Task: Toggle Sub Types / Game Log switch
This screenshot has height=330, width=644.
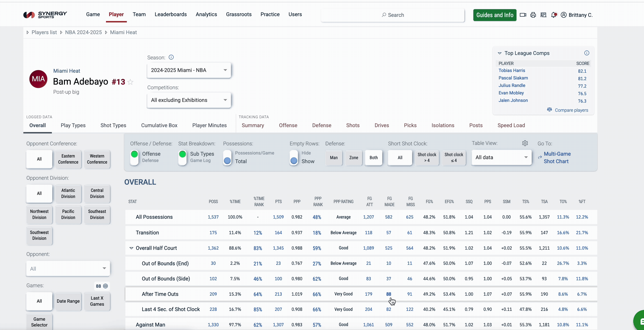Action: (x=183, y=157)
